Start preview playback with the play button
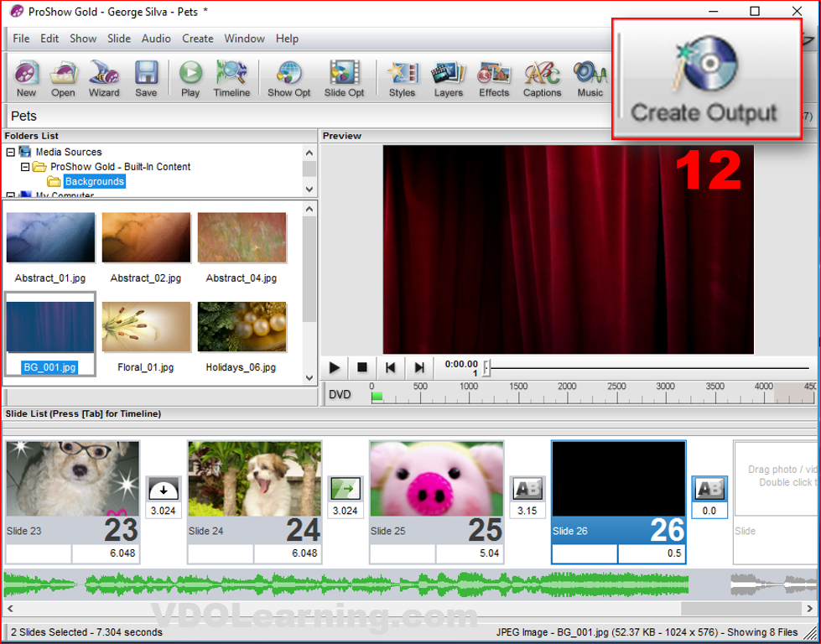The image size is (821, 644). pos(335,367)
